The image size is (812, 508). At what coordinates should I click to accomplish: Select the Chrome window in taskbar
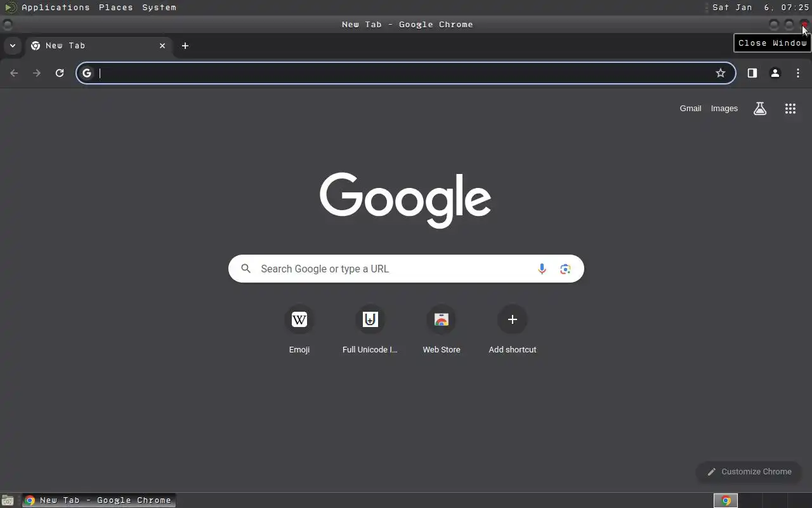click(98, 500)
